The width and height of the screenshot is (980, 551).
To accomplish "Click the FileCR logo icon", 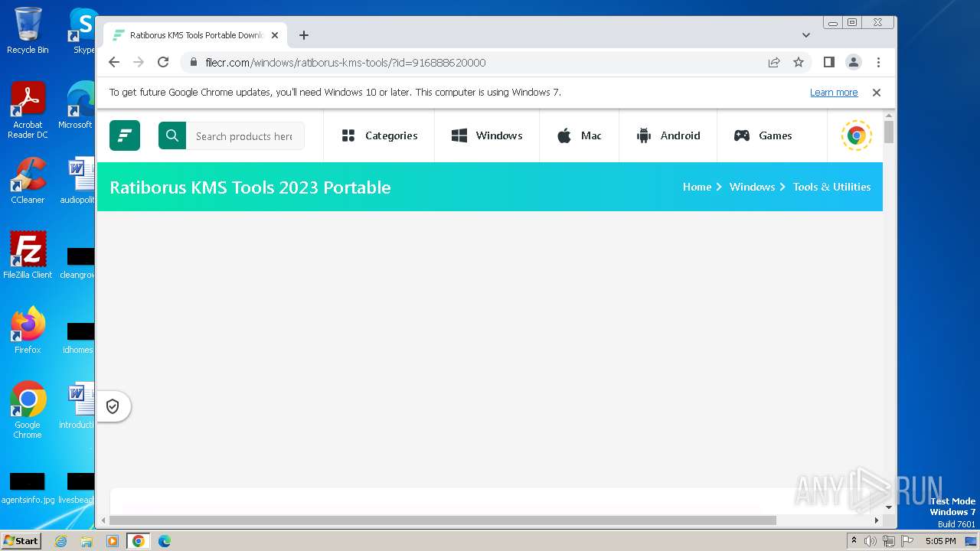I will coord(125,135).
